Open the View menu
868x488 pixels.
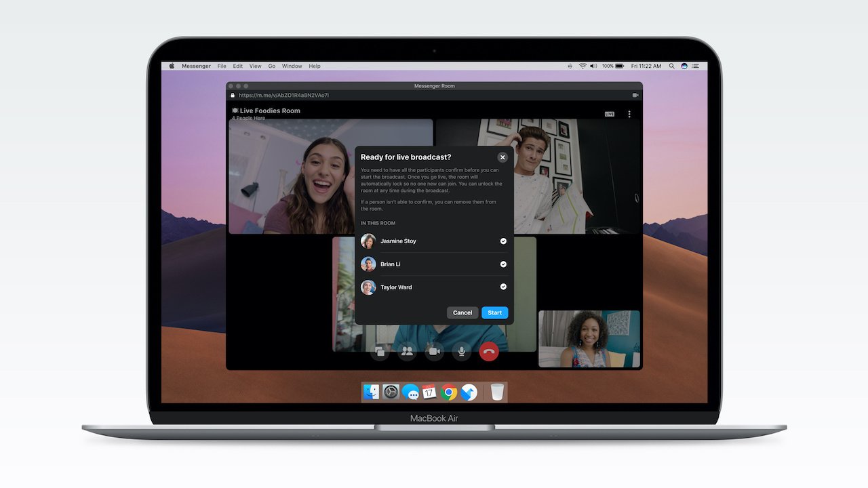pyautogui.click(x=255, y=66)
